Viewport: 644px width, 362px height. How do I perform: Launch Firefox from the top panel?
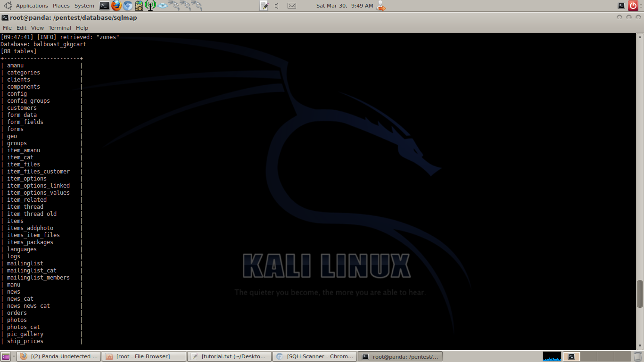[116, 6]
